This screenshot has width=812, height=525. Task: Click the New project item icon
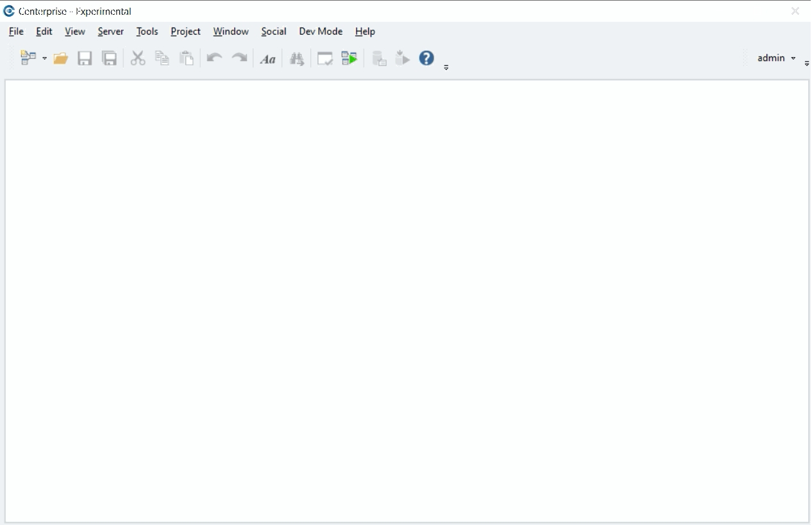pyautogui.click(x=28, y=58)
